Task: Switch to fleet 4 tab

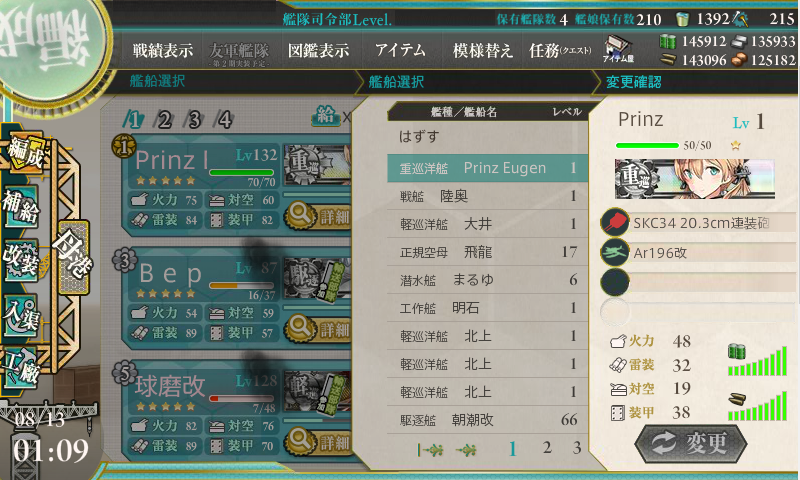Action: coord(225,120)
